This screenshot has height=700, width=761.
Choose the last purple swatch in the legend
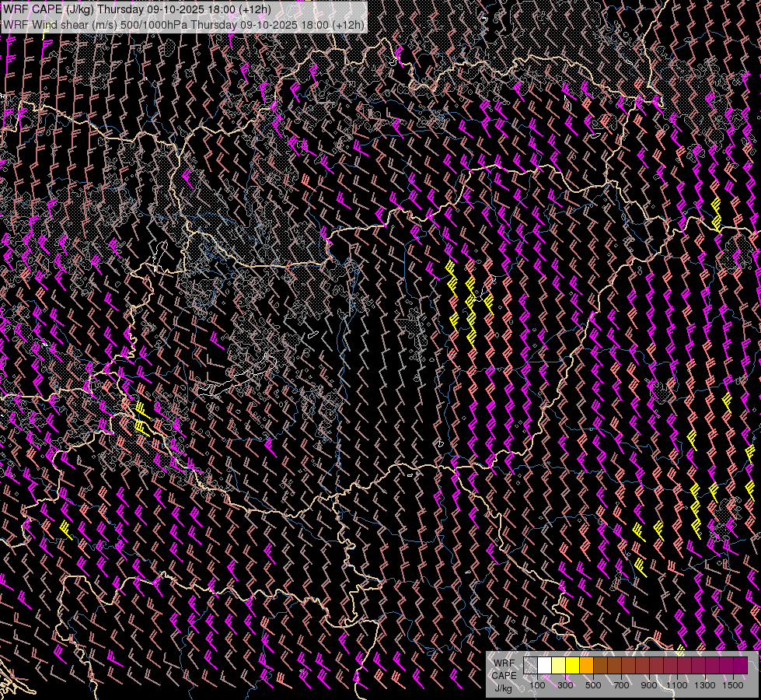coord(740,666)
